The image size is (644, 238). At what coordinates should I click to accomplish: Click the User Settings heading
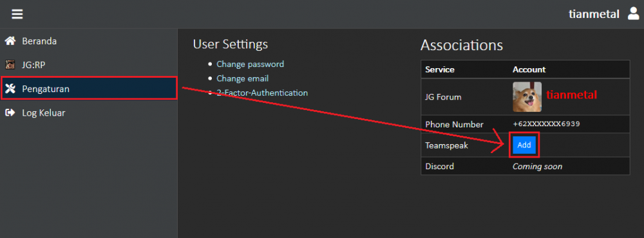click(x=231, y=44)
